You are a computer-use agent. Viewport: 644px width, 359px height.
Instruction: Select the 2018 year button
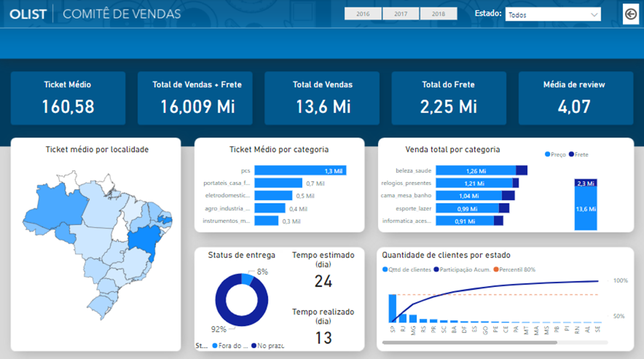(x=438, y=14)
